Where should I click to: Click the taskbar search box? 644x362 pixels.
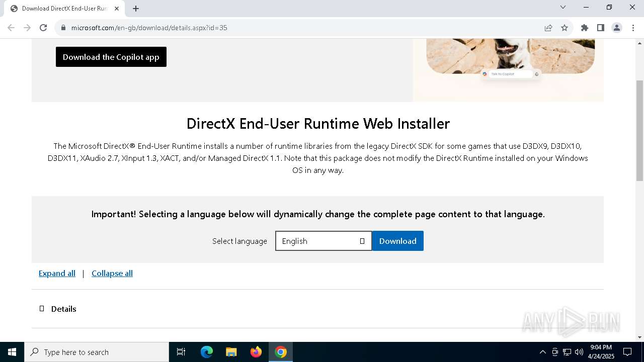click(97, 352)
